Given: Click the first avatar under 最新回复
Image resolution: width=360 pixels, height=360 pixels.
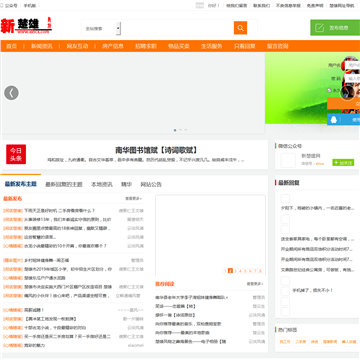Looking at the screenshot, I should coord(285,199).
